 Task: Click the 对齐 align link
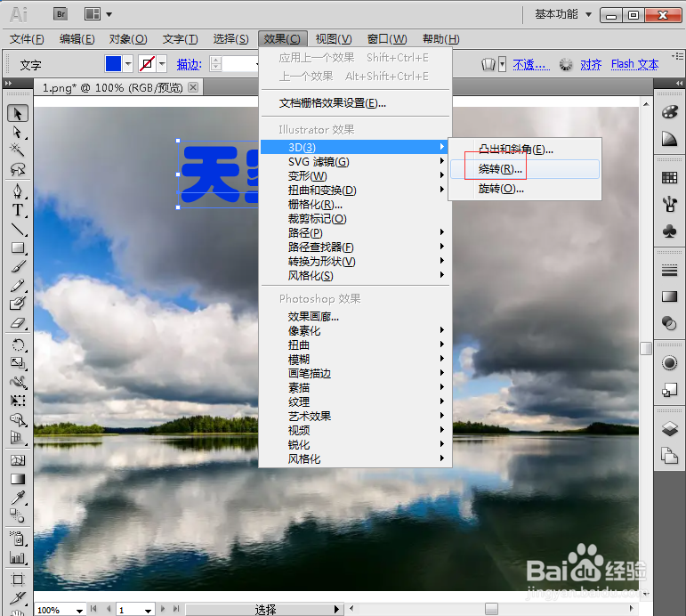tap(591, 64)
